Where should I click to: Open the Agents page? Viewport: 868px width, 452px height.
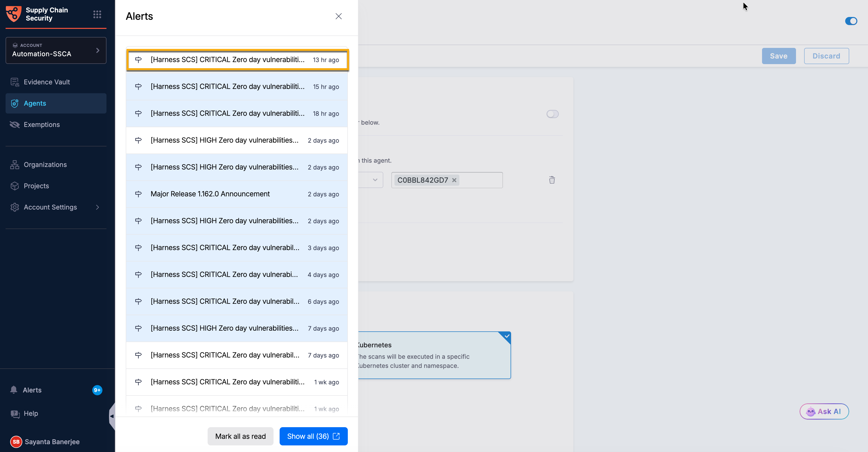tap(56, 103)
